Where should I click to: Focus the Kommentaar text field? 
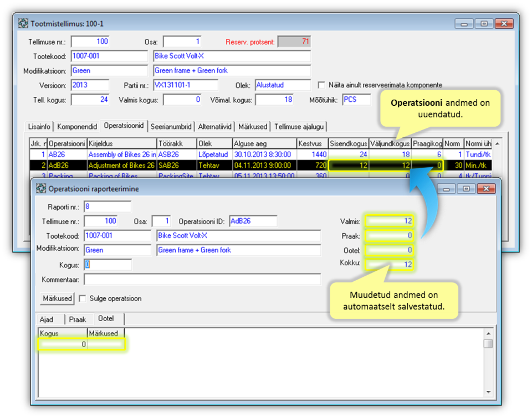tap(202, 280)
